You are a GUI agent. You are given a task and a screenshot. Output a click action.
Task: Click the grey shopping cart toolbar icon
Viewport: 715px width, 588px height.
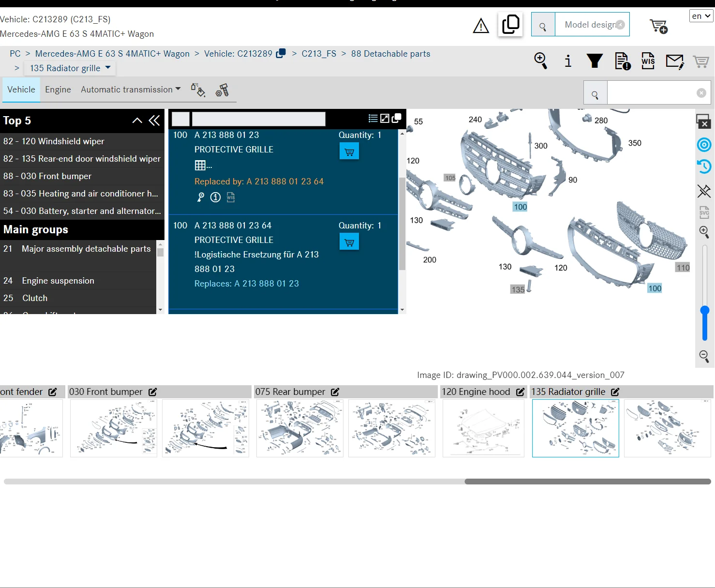701,61
